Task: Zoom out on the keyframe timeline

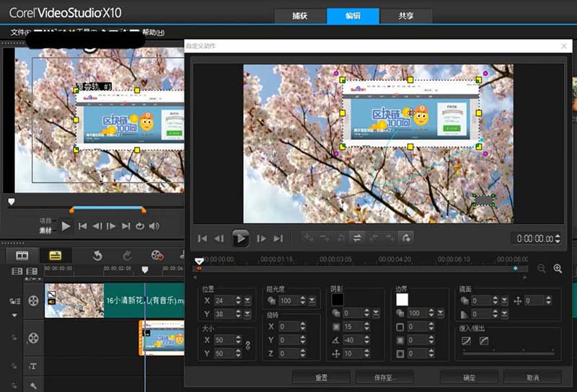Action: [542, 268]
